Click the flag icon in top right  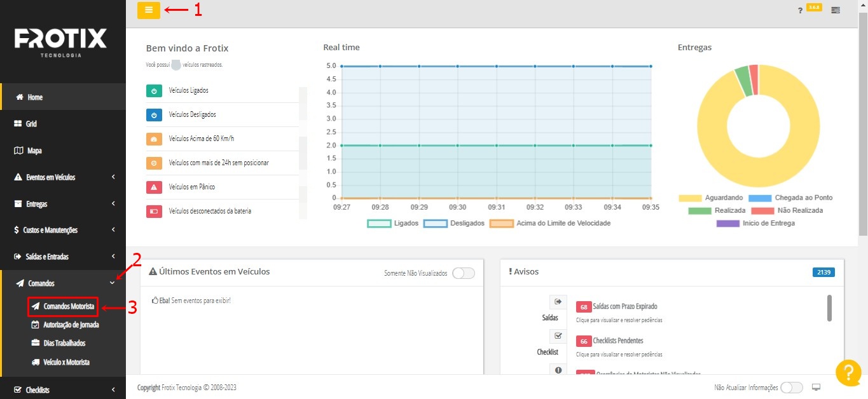pyautogui.click(x=836, y=10)
